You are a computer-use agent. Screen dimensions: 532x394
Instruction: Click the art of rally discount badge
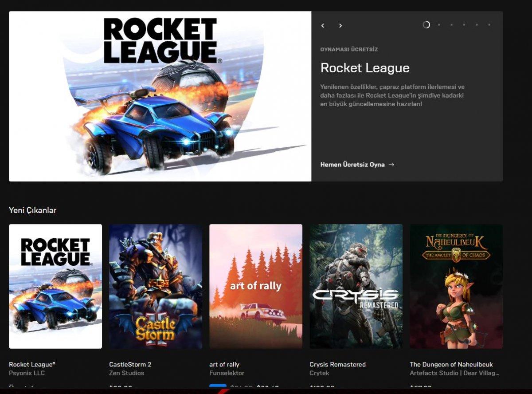[218, 385]
